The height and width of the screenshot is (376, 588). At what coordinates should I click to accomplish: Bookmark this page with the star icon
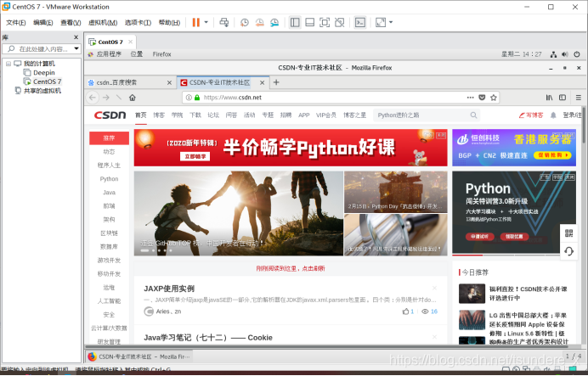[x=494, y=98]
